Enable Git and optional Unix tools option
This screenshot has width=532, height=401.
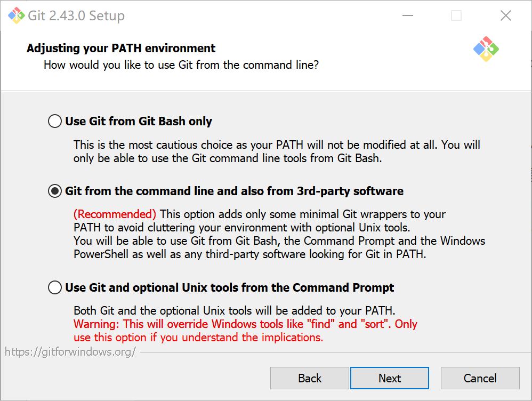[x=55, y=288]
